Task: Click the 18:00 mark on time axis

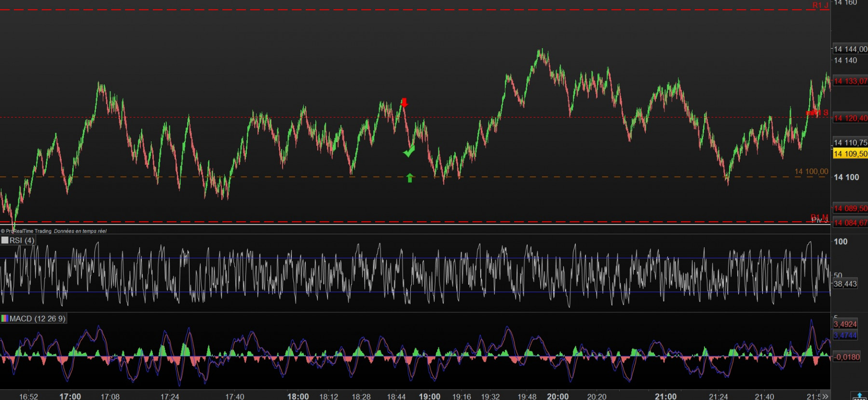Action: click(x=298, y=396)
